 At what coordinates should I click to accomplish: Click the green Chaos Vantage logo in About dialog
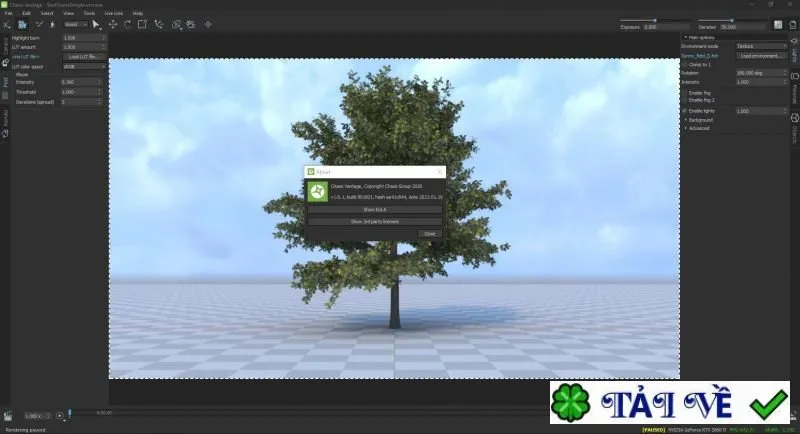[x=317, y=191]
